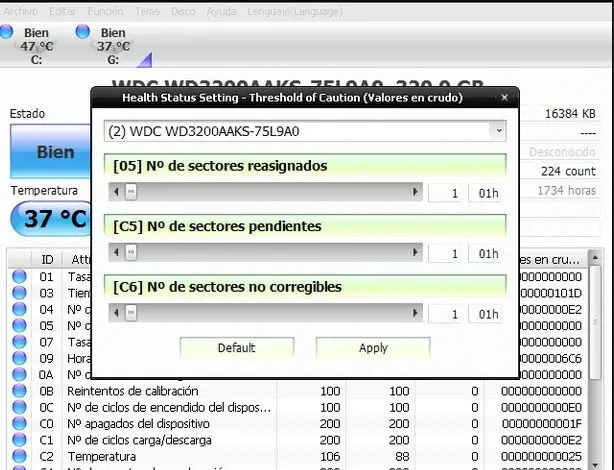Click decimal value field for sectores reasignados

446,193
